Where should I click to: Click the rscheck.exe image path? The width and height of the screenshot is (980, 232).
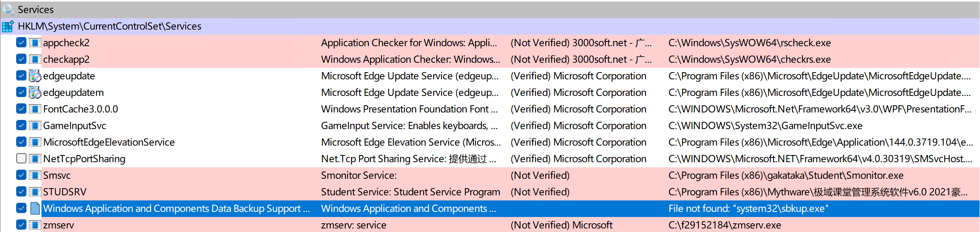coord(749,43)
